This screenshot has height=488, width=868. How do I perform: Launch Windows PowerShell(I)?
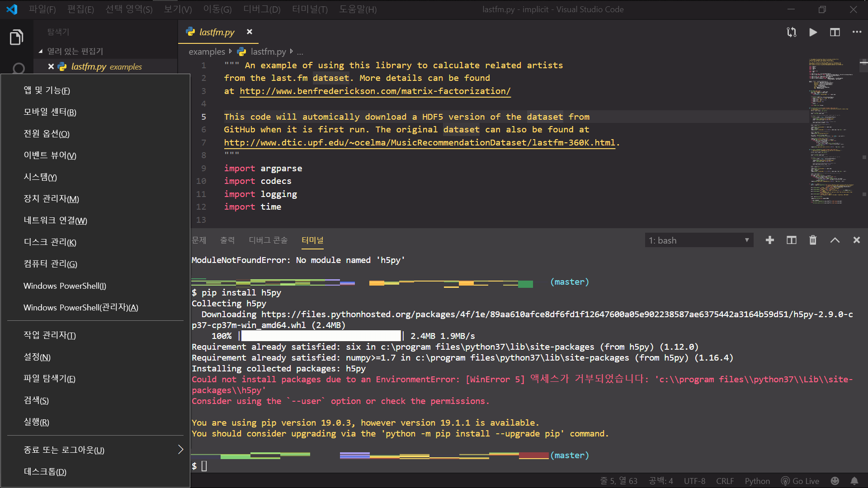click(95, 286)
